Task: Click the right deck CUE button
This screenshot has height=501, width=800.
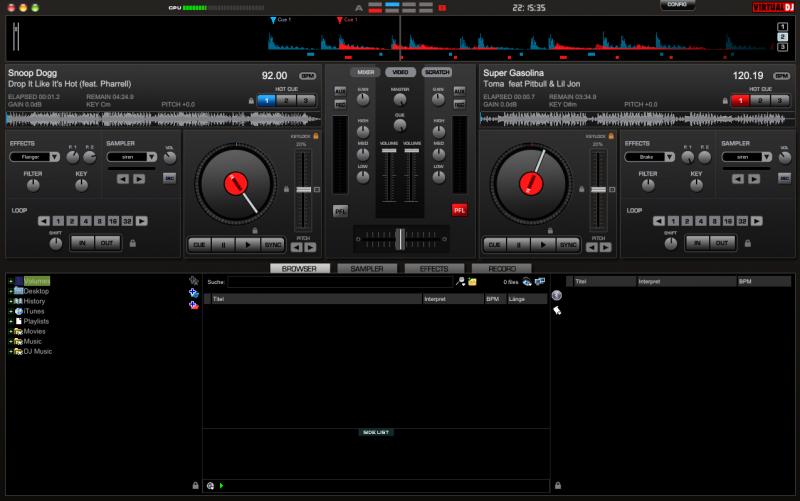Action: coord(494,245)
